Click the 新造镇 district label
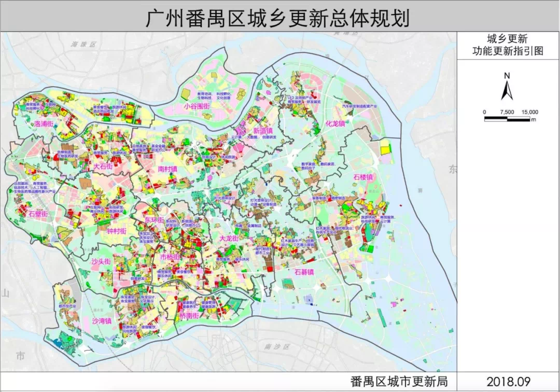The width and height of the screenshot is (560, 392). 263,131
